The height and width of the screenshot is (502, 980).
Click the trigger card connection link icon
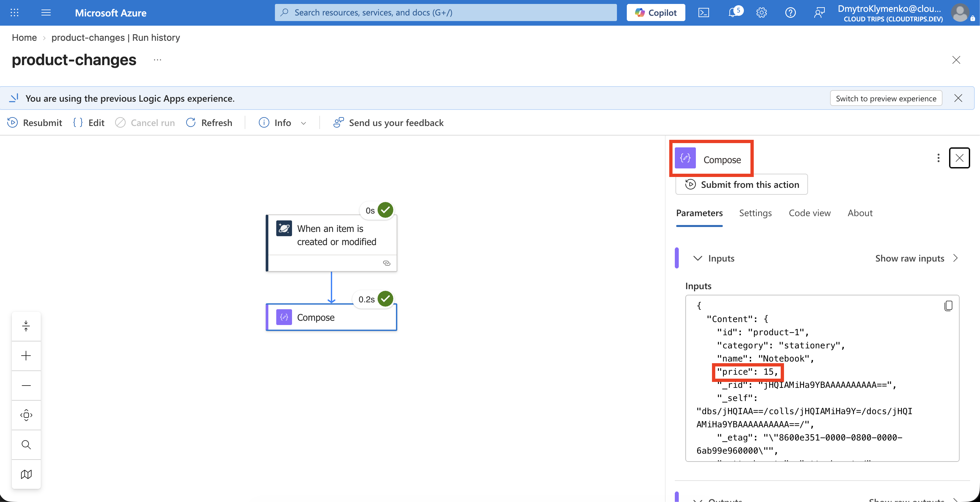point(386,264)
